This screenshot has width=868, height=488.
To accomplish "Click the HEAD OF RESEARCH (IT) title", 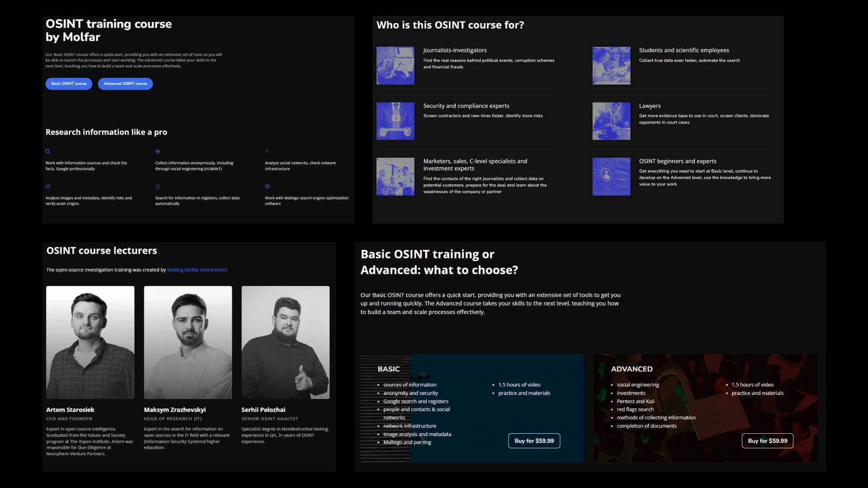I will [x=173, y=419].
